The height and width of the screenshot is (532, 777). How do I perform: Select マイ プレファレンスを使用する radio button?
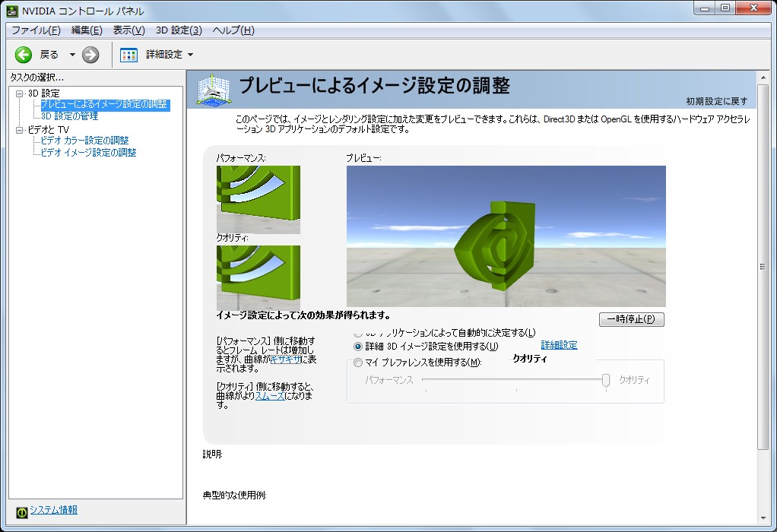point(358,363)
